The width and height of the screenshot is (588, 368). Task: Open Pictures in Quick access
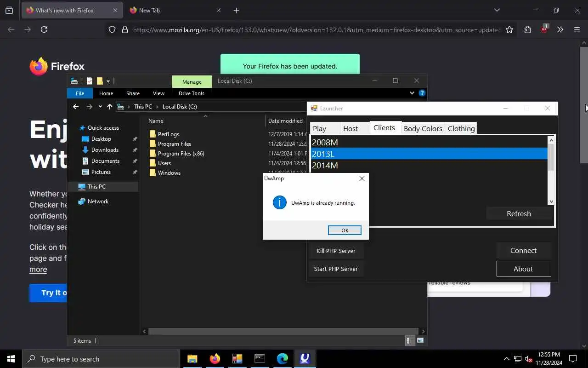pos(101,172)
